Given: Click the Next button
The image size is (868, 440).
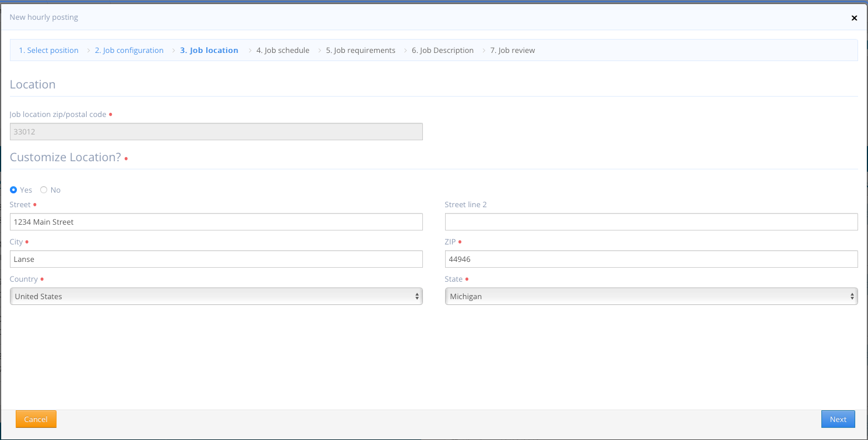Looking at the screenshot, I should (838, 418).
